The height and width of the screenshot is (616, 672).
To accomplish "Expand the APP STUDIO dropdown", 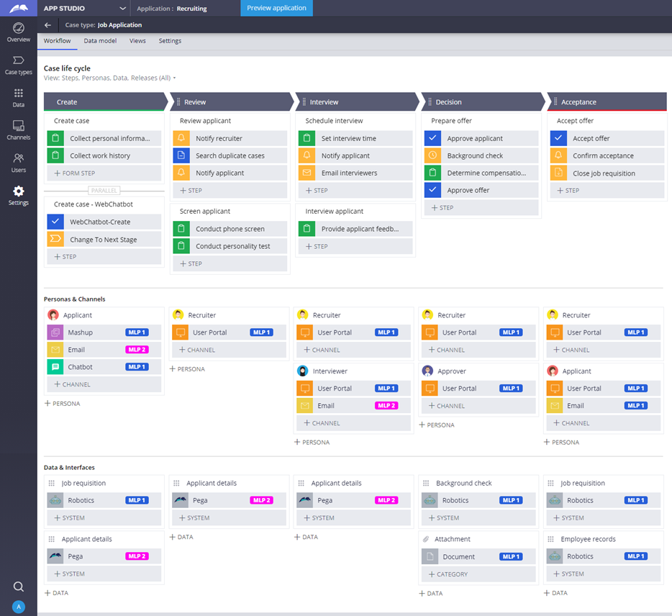I will (122, 8).
